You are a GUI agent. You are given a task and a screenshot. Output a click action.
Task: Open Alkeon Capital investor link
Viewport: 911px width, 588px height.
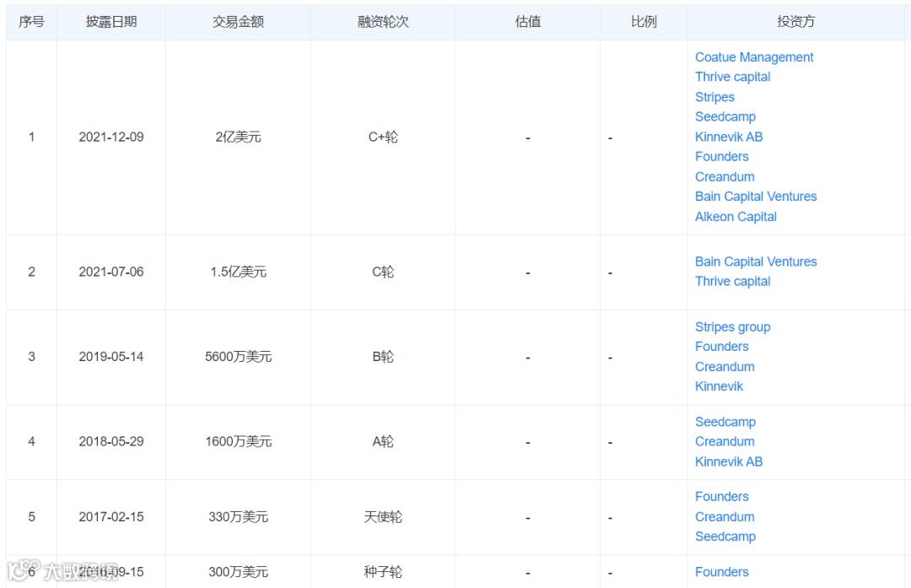coord(736,217)
